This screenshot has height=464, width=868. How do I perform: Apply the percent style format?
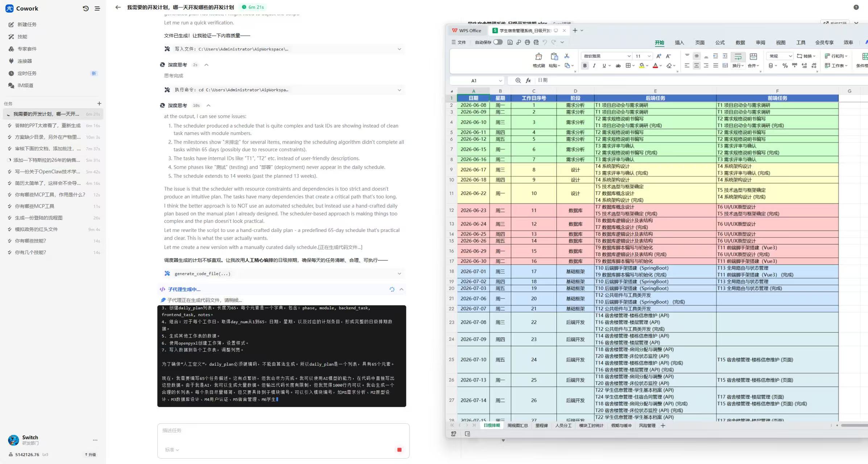(785, 66)
